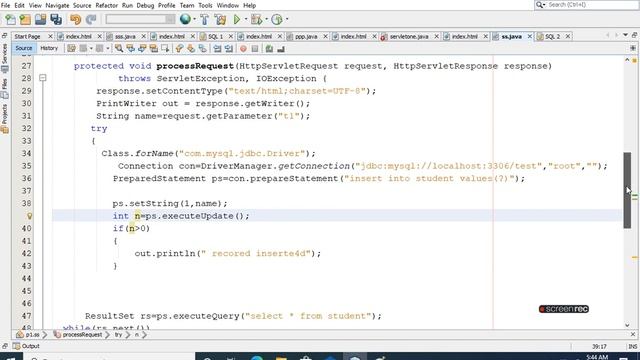Click the Search (Ctrl+I) field

pyautogui.click(x=587, y=5)
